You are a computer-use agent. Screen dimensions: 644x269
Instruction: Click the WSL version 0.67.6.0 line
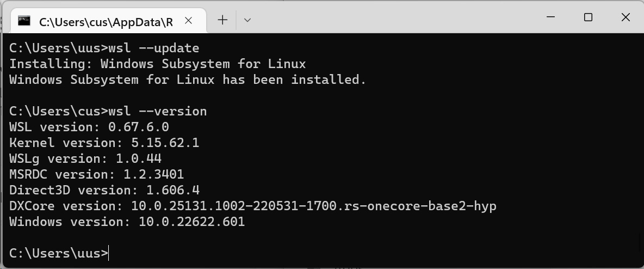[x=89, y=127]
